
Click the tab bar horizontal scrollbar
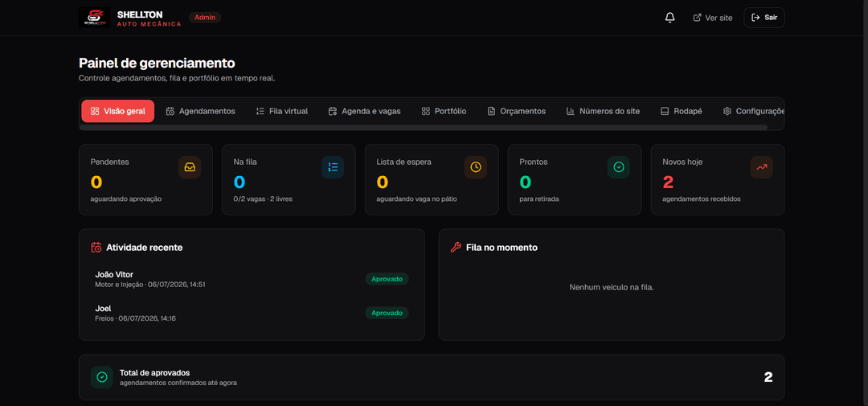click(424, 127)
